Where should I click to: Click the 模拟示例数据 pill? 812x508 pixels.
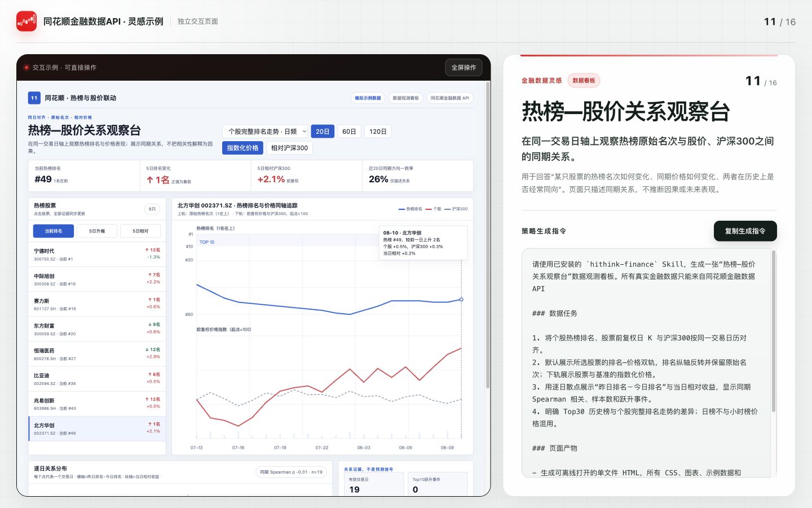point(368,98)
